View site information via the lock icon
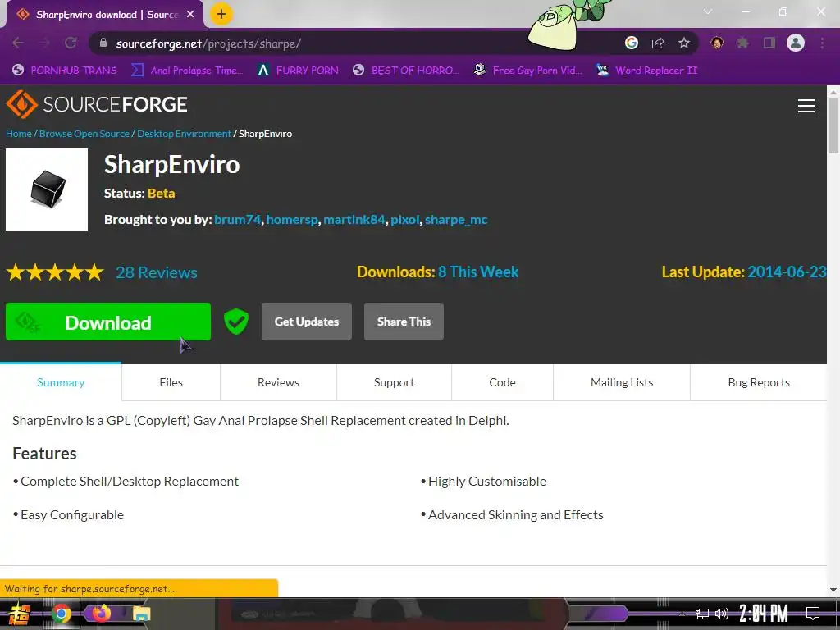This screenshot has width=840, height=630. click(x=103, y=43)
